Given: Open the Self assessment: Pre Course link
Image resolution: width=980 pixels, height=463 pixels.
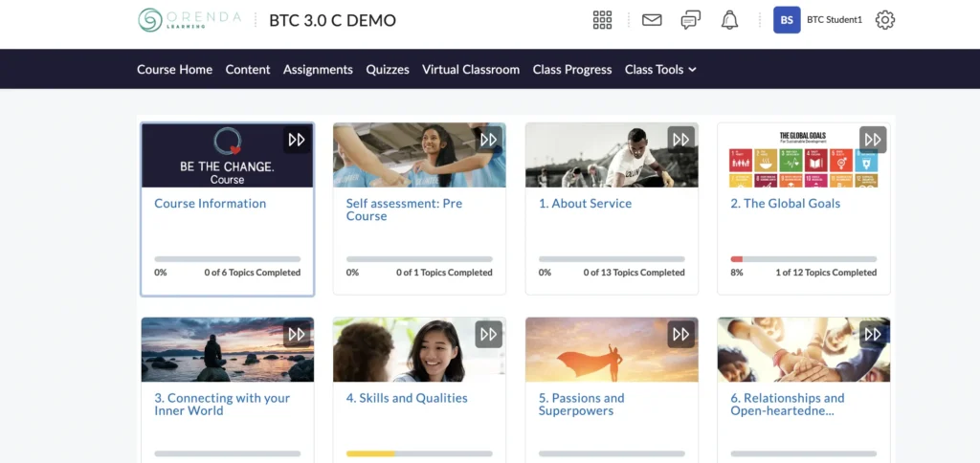Looking at the screenshot, I should [404, 209].
